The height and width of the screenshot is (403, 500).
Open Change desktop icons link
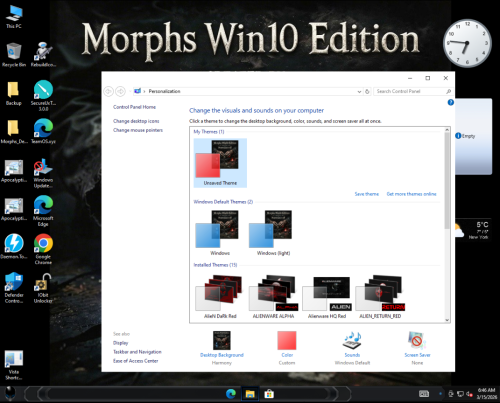[136, 121]
